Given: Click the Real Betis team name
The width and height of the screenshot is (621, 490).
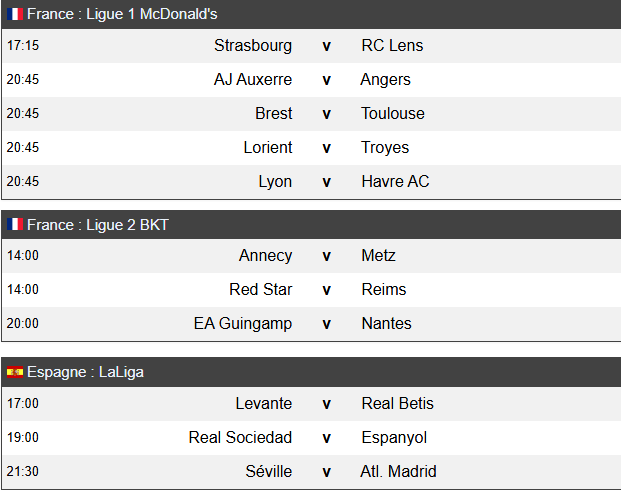Looking at the screenshot, I should [398, 404].
